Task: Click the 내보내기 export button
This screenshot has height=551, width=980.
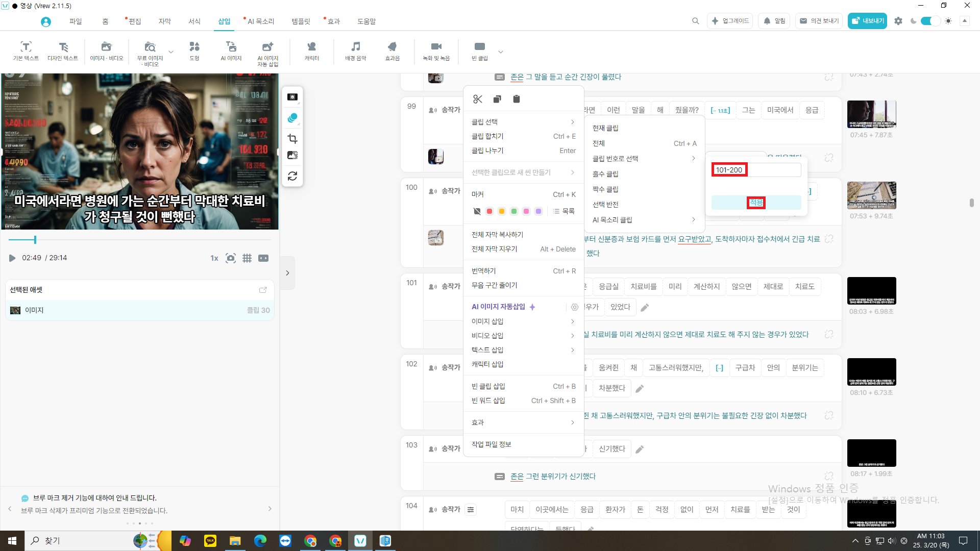Action: (x=867, y=21)
